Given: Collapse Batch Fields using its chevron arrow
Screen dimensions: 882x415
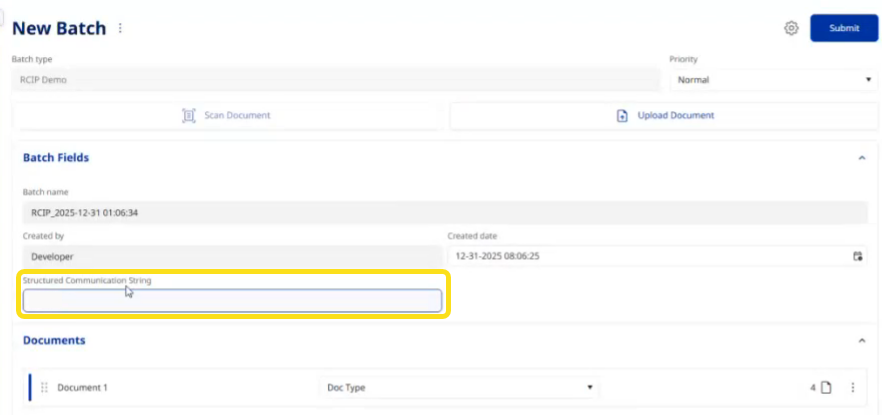Looking at the screenshot, I should 861,158.
